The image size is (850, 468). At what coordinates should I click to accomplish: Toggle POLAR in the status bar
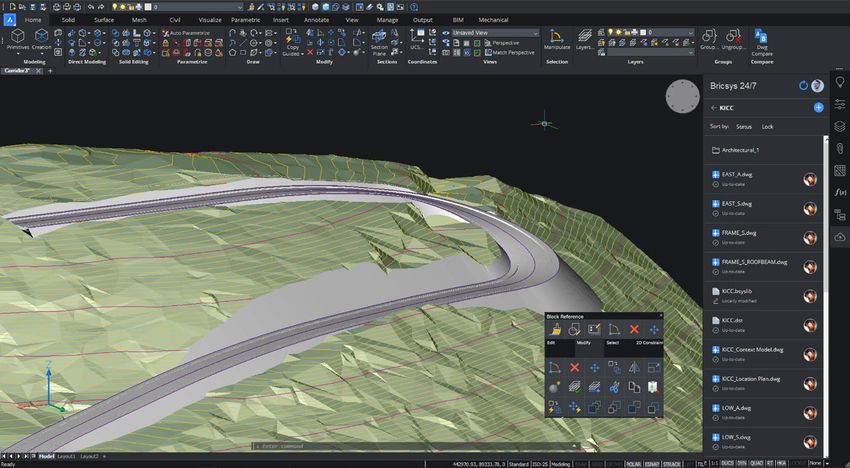coord(634,464)
